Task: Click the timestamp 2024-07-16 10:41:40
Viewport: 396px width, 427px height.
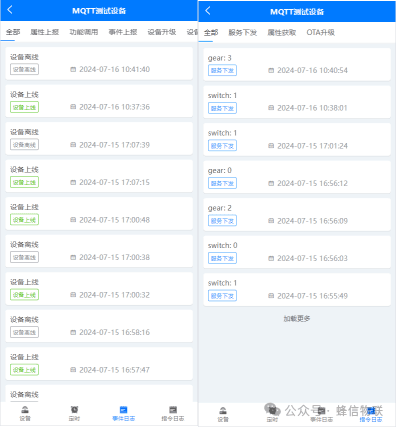Action: [115, 69]
